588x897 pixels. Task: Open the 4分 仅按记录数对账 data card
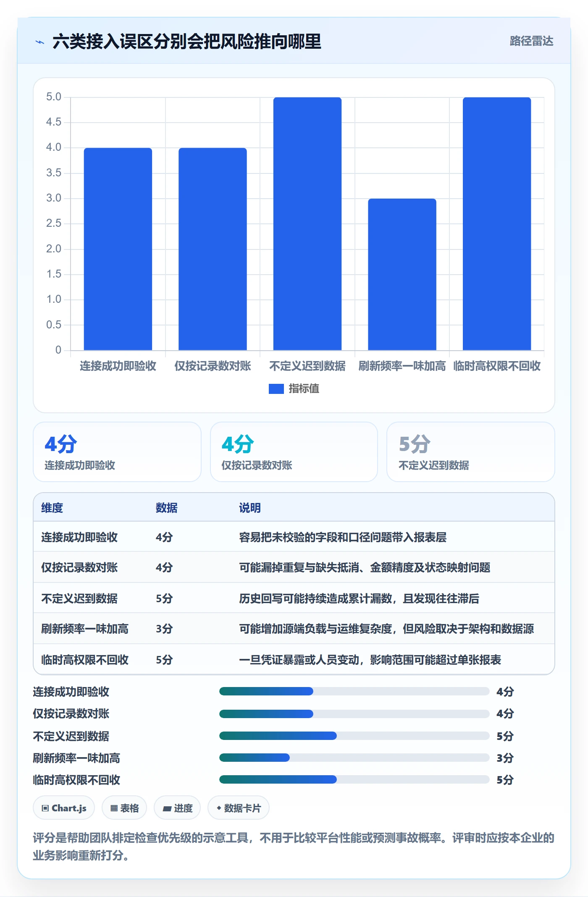pyautogui.click(x=294, y=452)
